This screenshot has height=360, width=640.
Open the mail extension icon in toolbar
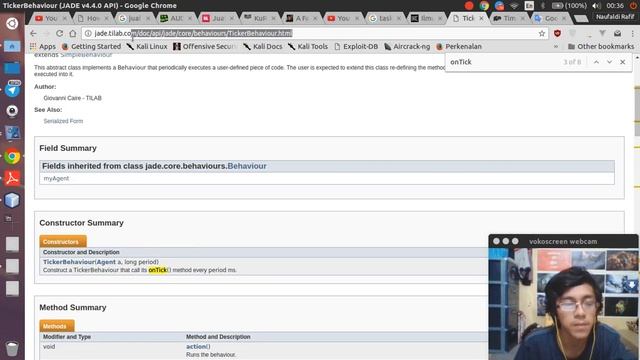tap(618, 33)
